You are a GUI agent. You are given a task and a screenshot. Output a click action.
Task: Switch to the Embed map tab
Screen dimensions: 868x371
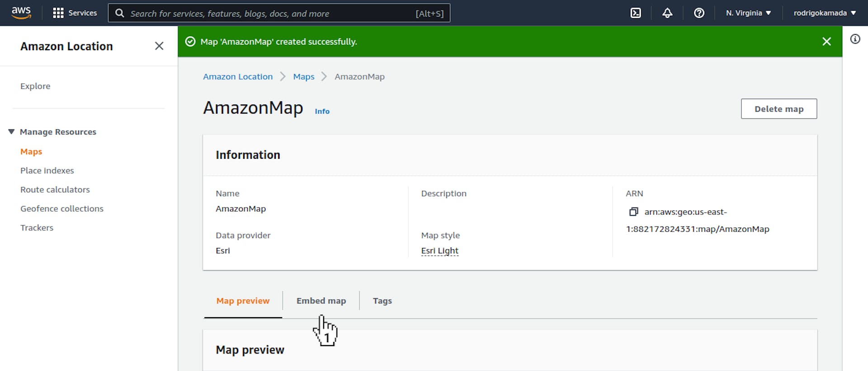pyautogui.click(x=321, y=301)
